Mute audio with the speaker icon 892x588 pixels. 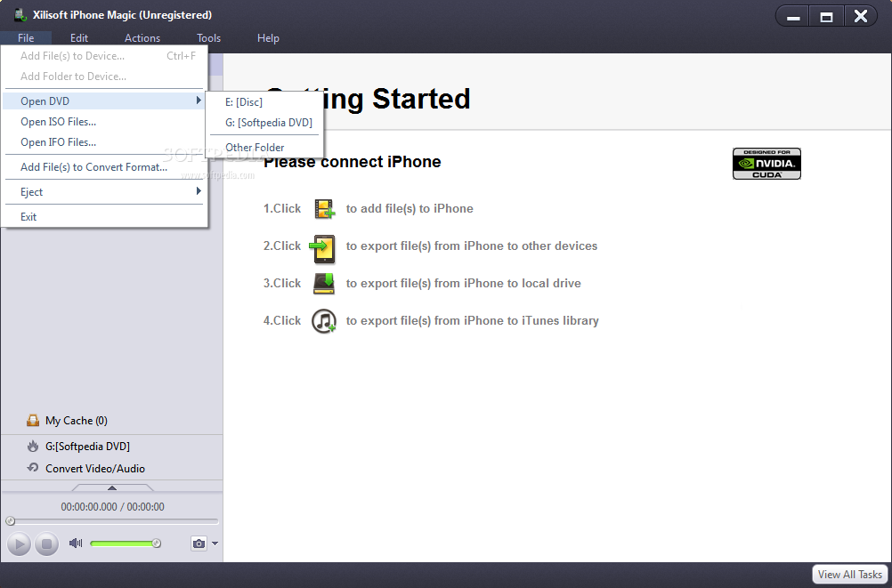[x=76, y=543]
